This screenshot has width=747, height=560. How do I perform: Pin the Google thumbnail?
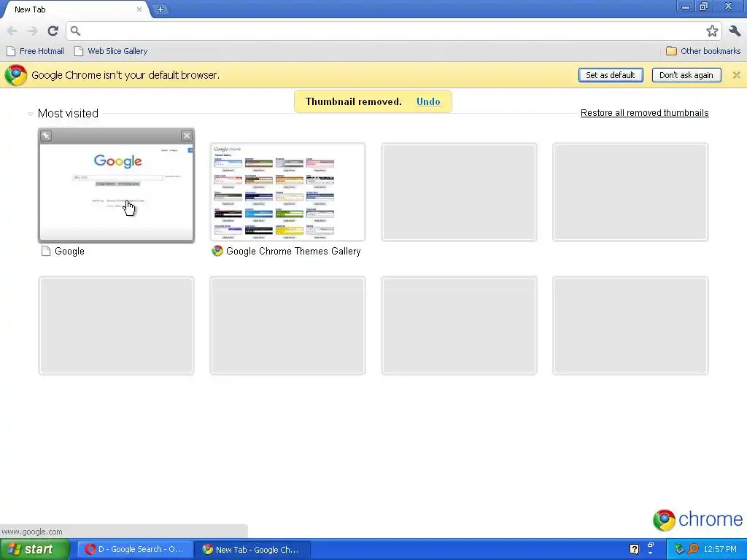(x=46, y=136)
